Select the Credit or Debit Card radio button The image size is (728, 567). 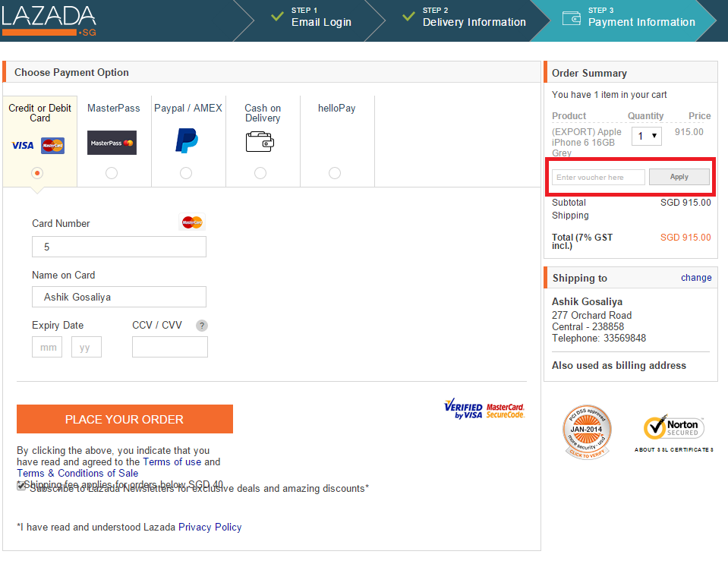[x=37, y=173]
